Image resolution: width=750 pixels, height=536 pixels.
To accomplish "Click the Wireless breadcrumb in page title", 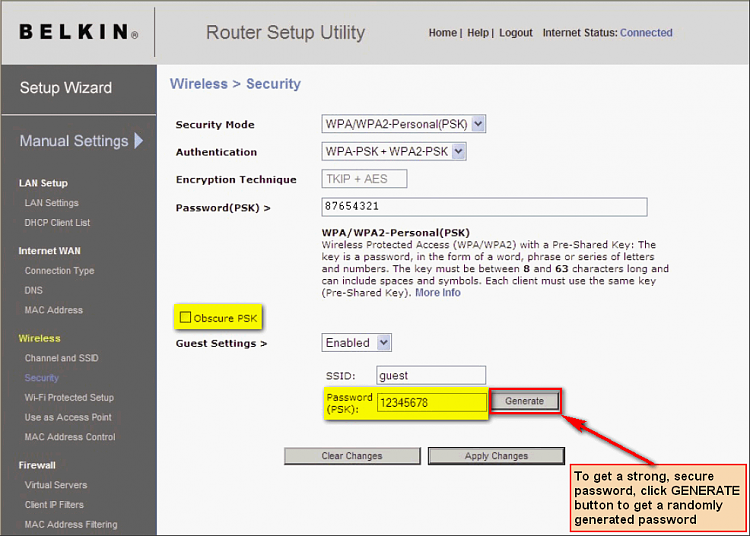I will tap(199, 84).
